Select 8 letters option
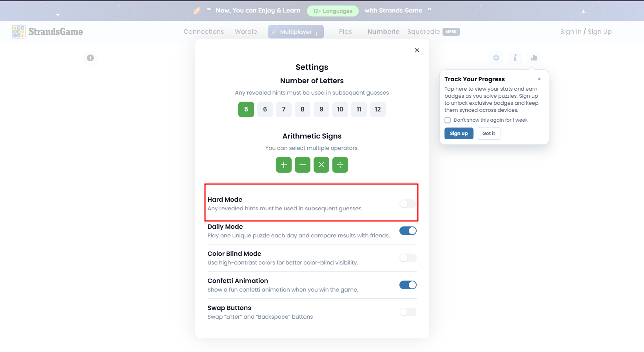The height and width of the screenshot is (352, 644). coord(303,109)
